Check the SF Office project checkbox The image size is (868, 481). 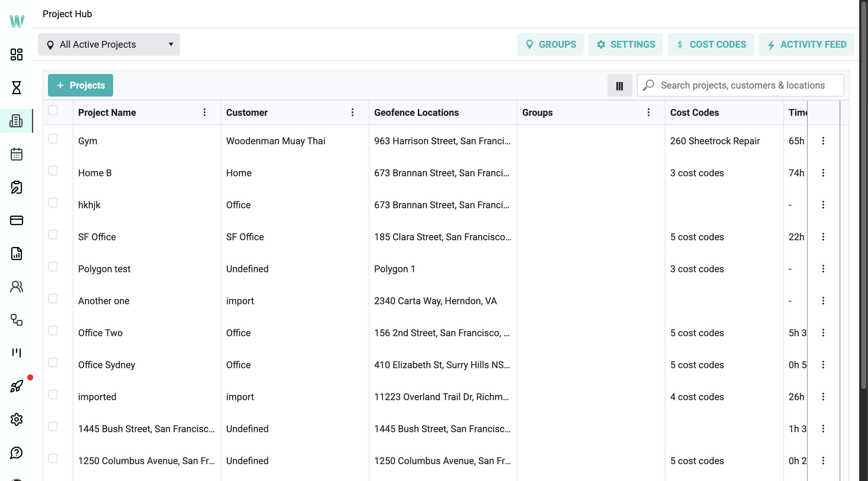click(53, 235)
